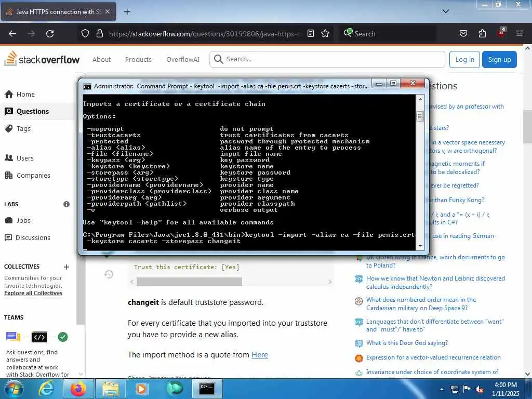532x399 pixels.
Task: Launch Internet Explorer from the taskbar
Action: point(46,389)
